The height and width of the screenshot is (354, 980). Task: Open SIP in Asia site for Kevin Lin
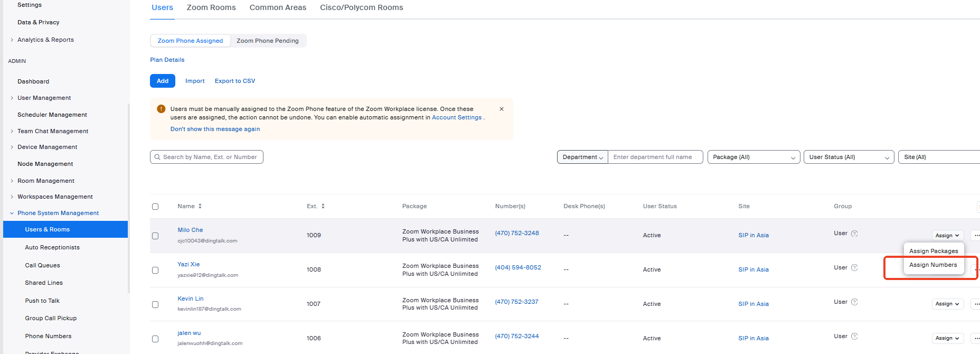[753, 304]
